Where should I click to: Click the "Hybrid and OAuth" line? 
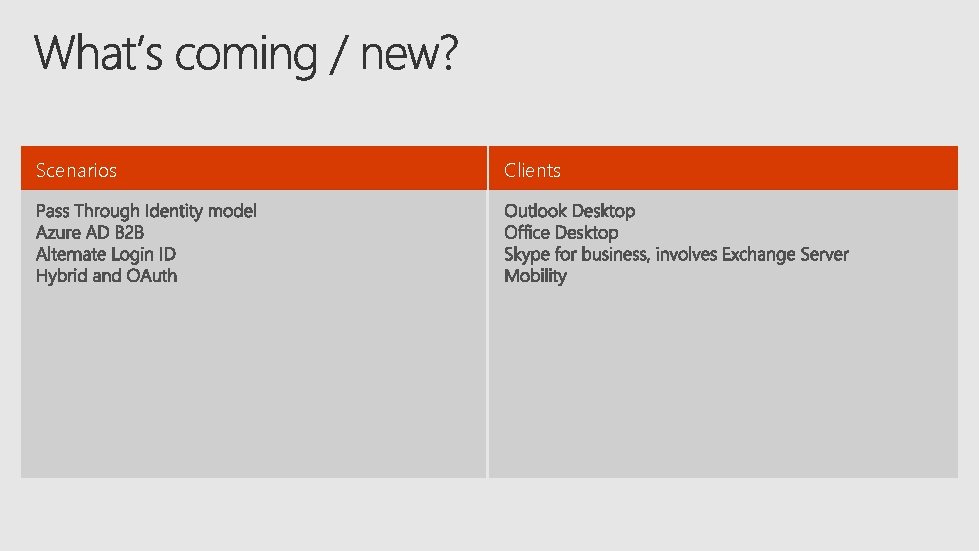(x=106, y=276)
